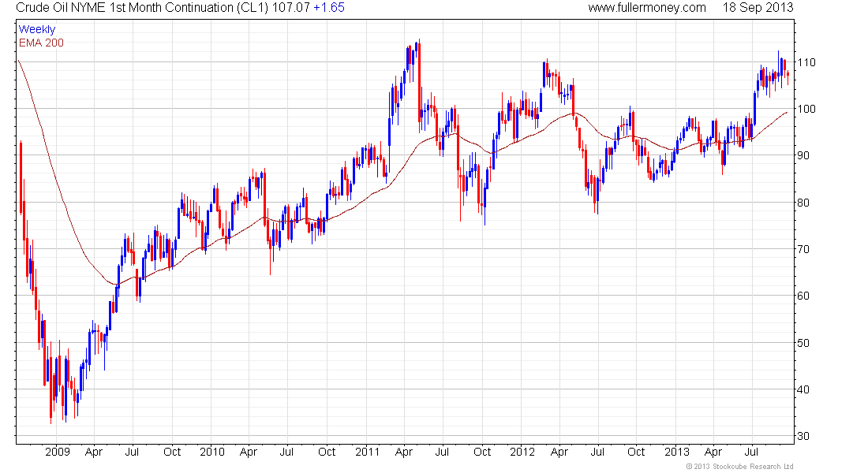The image size is (868, 473).
Task: Click the 'Jul' label following 2012
Action: click(x=597, y=452)
